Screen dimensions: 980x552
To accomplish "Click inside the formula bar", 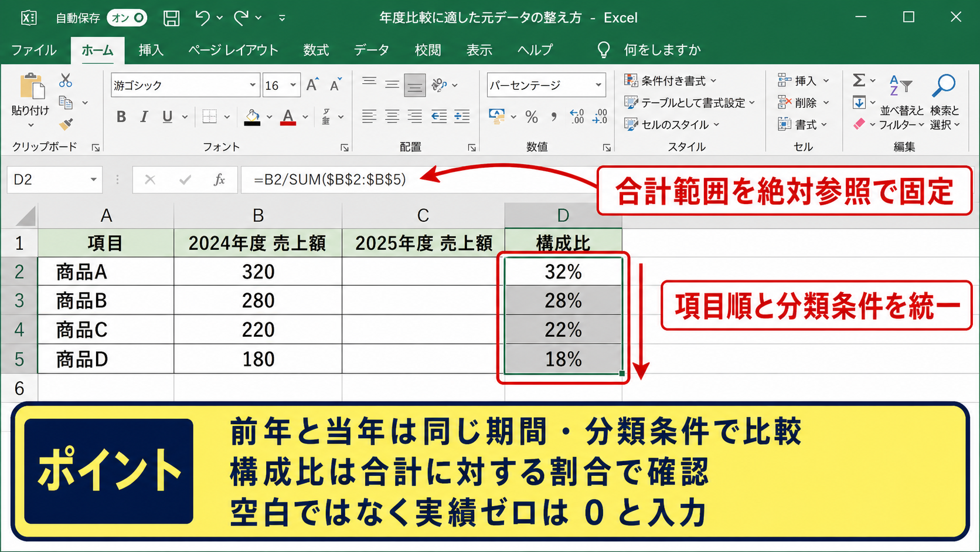I will point(418,180).
